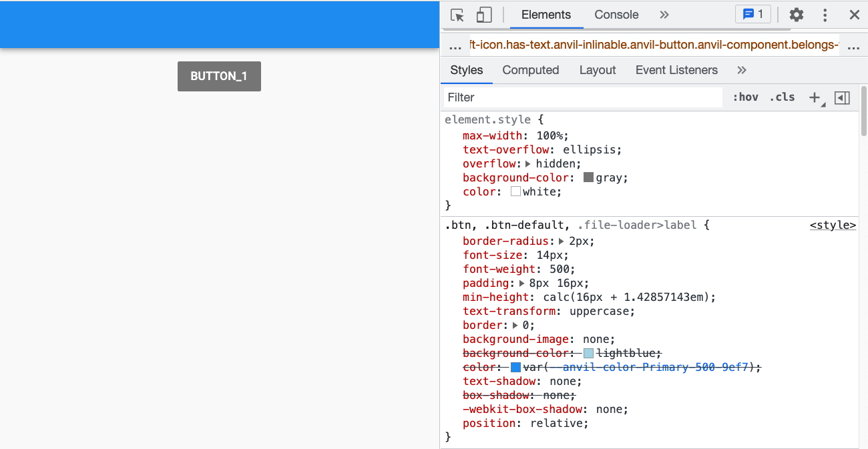
Task: Click the new style rule plus icon
Action: coord(815,97)
